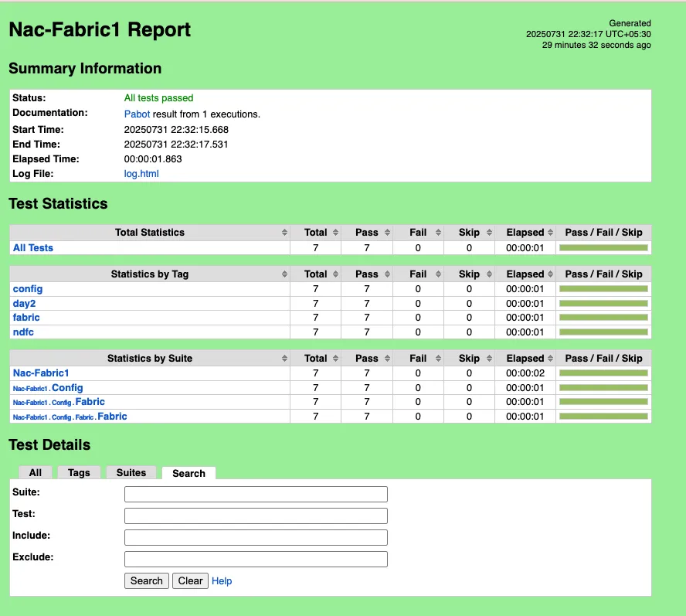Sort Total Statistics by Pass/Fail/Skip column
The image size is (686, 616).
pyautogui.click(x=602, y=232)
